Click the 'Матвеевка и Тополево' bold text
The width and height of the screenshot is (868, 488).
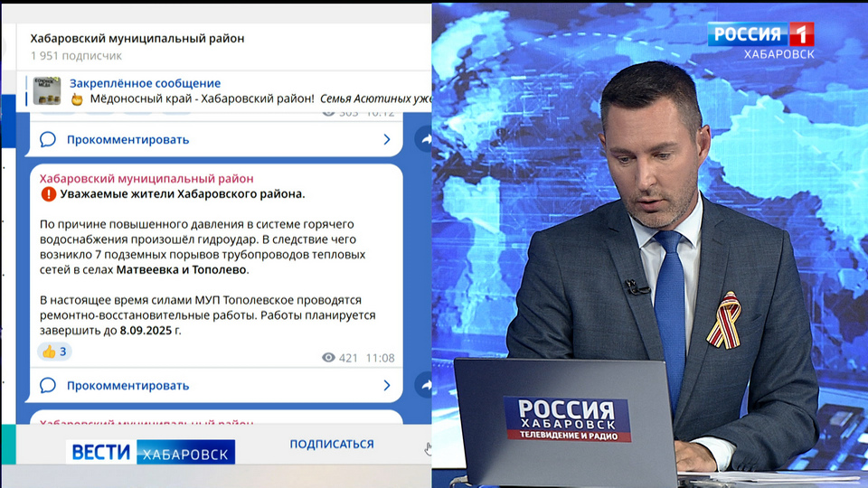tap(181, 270)
